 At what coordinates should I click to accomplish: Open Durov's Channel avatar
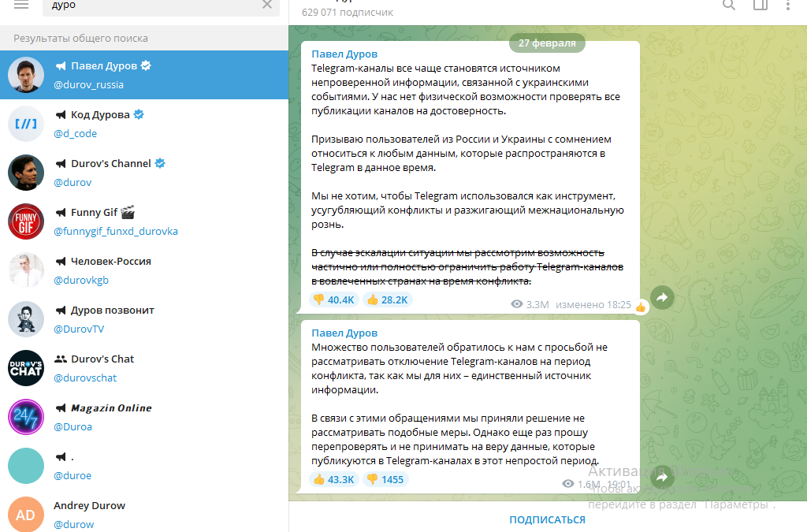(x=26, y=173)
